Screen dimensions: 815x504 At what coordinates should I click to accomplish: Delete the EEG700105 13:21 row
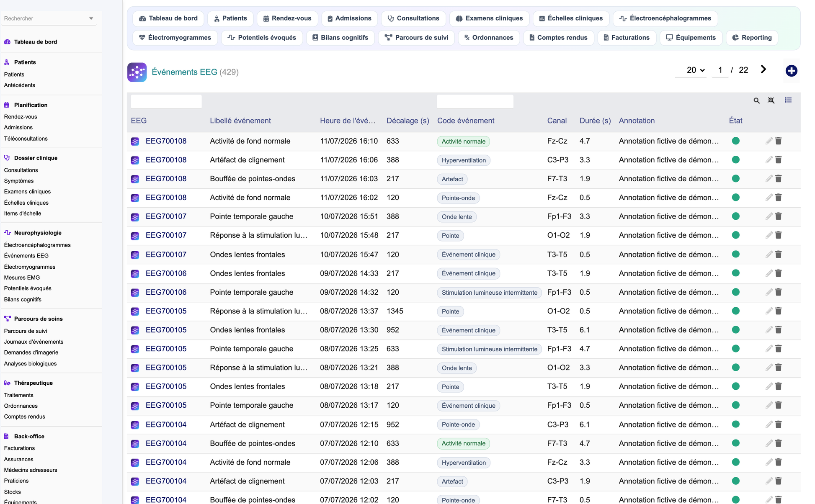click(779, 368)
